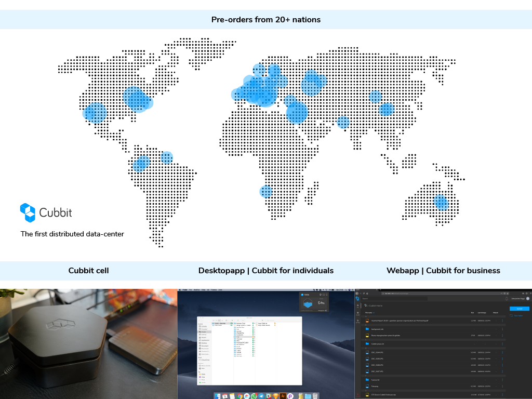Open Alessandro Faggi's user account menu
Image resolution: width=532 pixels, height=399 pixels.
[x=520, y=299]
